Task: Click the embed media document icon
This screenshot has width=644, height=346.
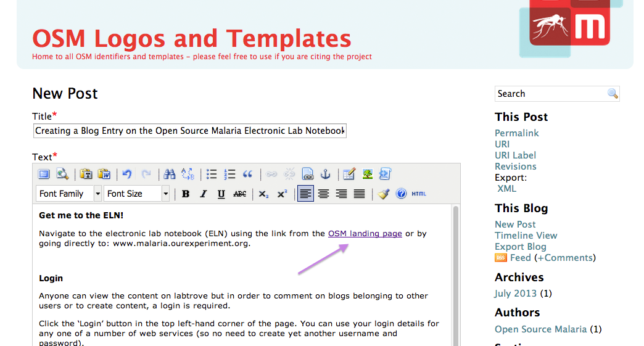Action: click(386, 174)
